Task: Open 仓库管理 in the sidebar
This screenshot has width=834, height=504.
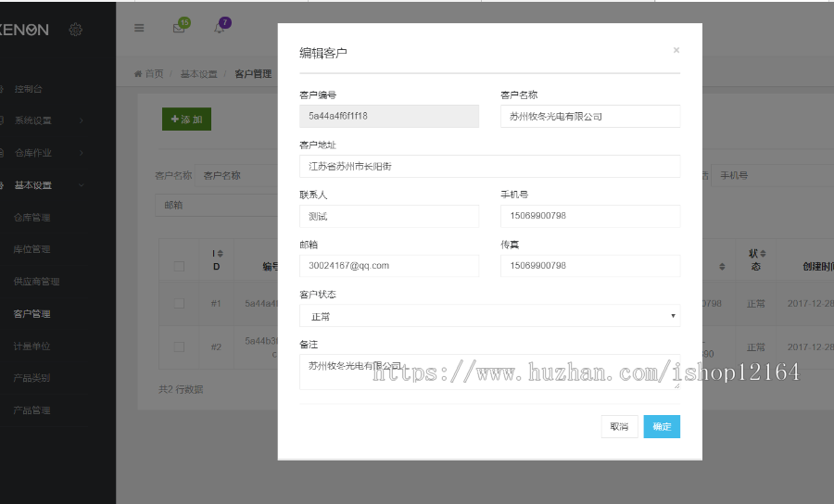Action: coord(32,218)
